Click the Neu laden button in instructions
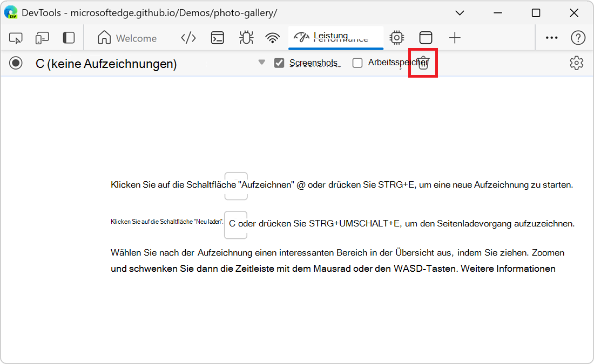Image resolution: width=594 pixels, height=364 pixels. pyautogui.click(x=235, y=225)
